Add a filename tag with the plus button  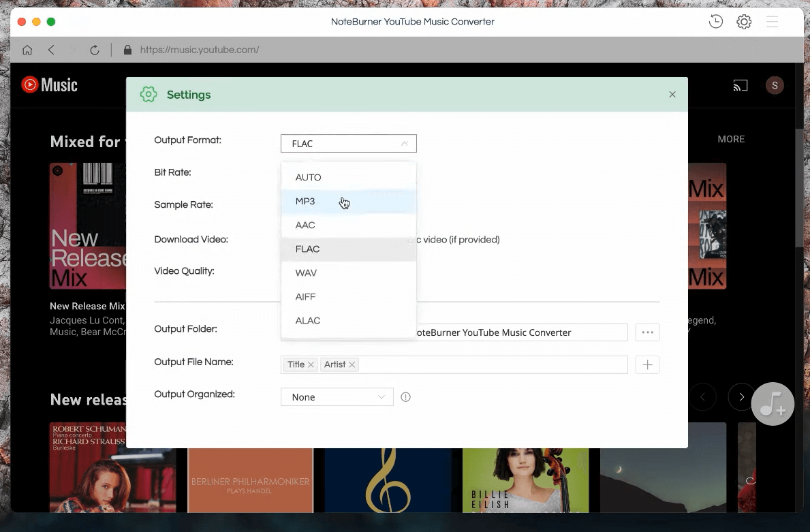(647, 364)
